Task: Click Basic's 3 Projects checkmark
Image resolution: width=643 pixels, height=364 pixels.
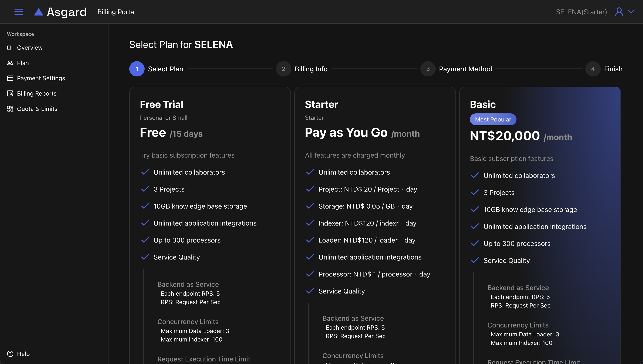Action: click(x=475, y=192)
